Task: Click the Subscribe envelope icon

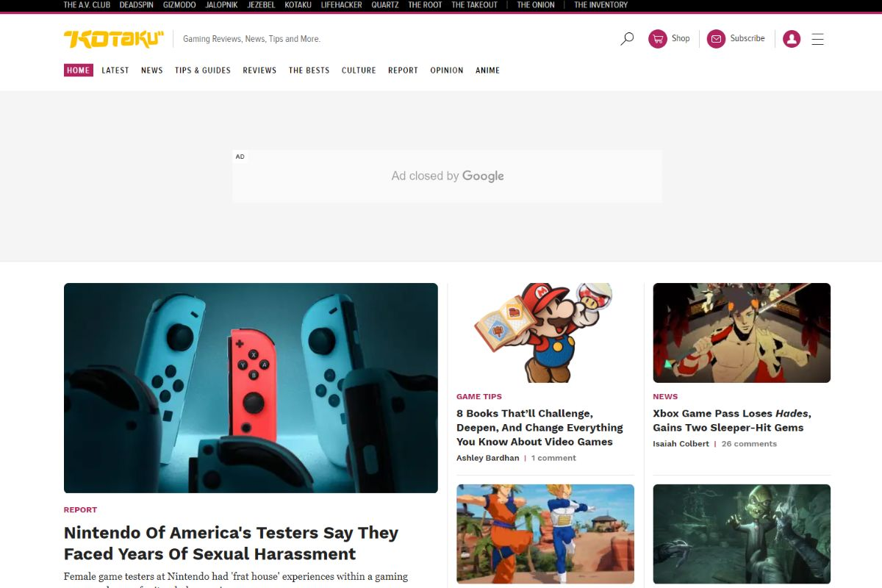Action: (x=717, y=39)
